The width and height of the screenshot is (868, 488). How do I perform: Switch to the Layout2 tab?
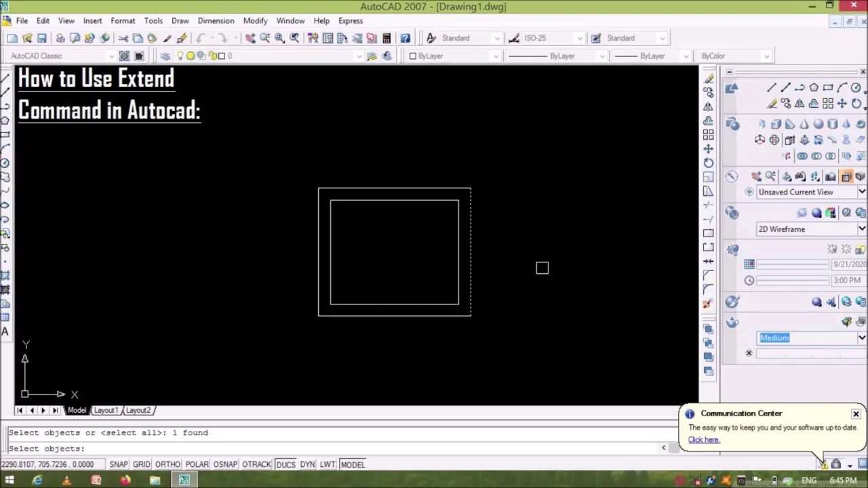[138, 410]
